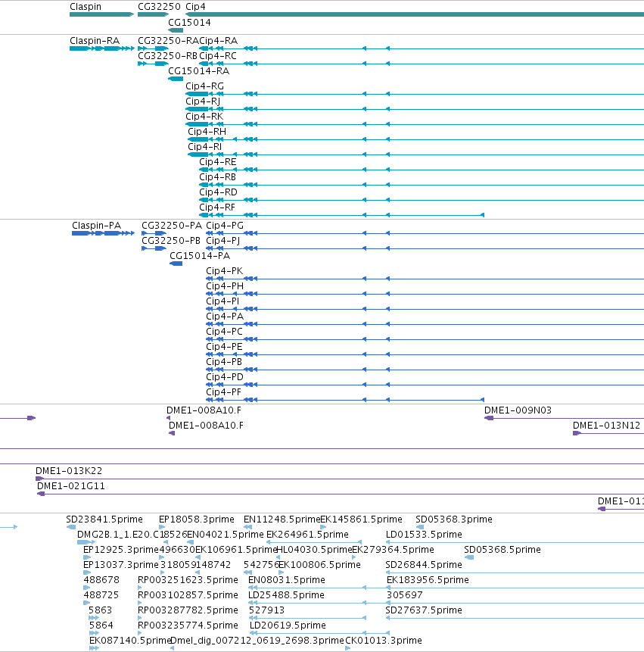Select the Cip4-RH transcript label
Screen dimensions: 644x652
point(207,132)
